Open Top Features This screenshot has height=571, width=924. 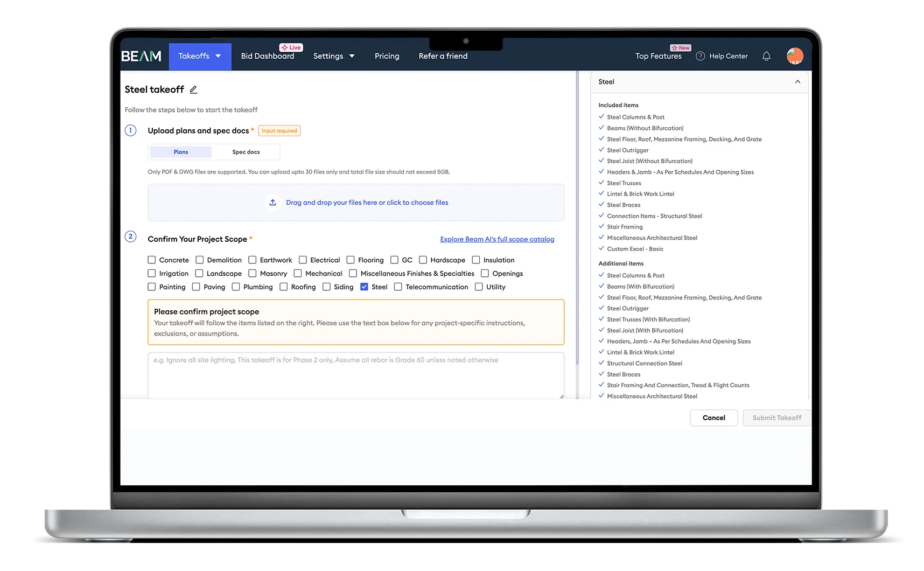coord(659,56)
